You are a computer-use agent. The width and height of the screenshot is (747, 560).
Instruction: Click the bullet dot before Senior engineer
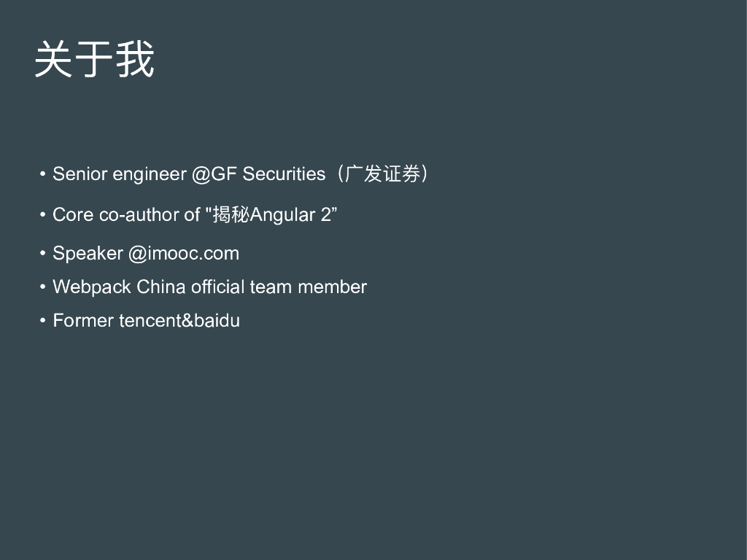click(43, 174)
